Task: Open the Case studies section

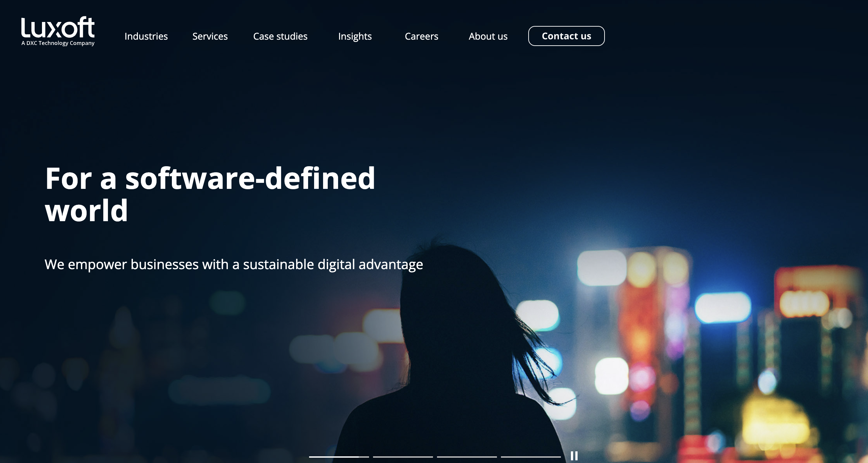Action: click(x=280, y=36)
